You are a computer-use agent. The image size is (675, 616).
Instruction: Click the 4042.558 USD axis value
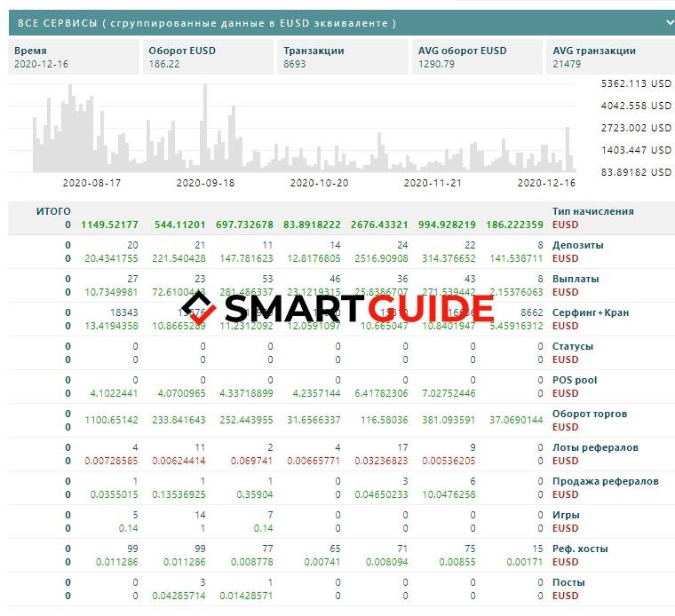coord(636,106)
